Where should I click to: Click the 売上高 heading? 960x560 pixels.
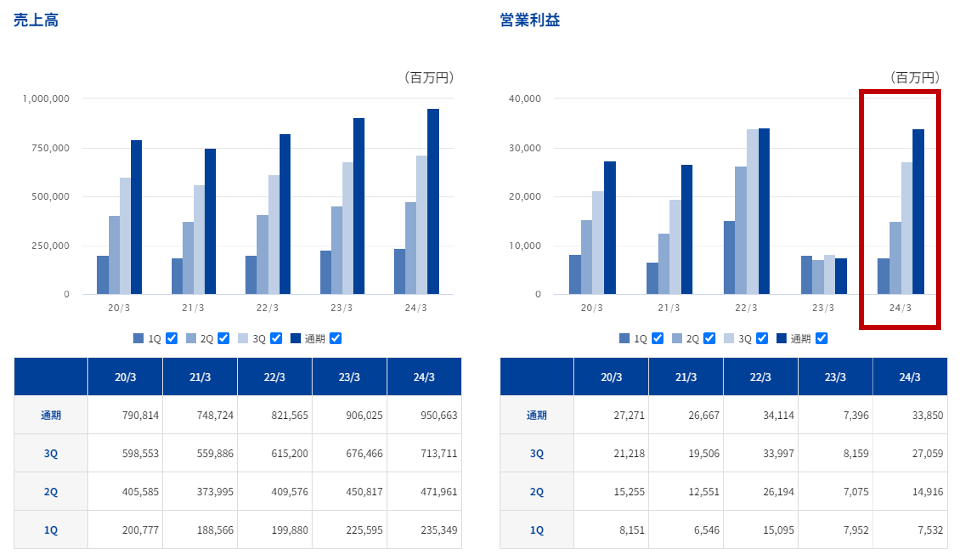click(36, 20)
